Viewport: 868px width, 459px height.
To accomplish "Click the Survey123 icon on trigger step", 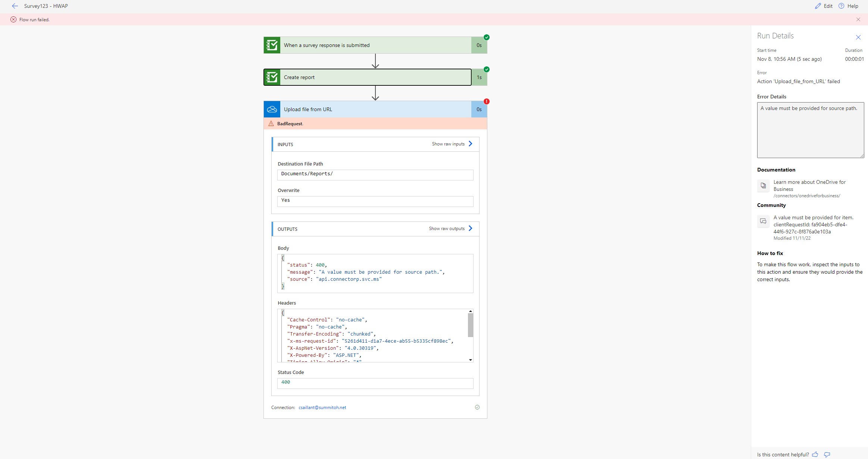I will click(272, 45).
